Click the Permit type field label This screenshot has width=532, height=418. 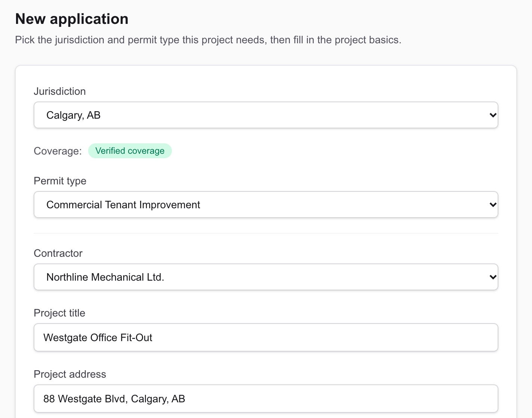pyautogui.click(x=60, y=181)
